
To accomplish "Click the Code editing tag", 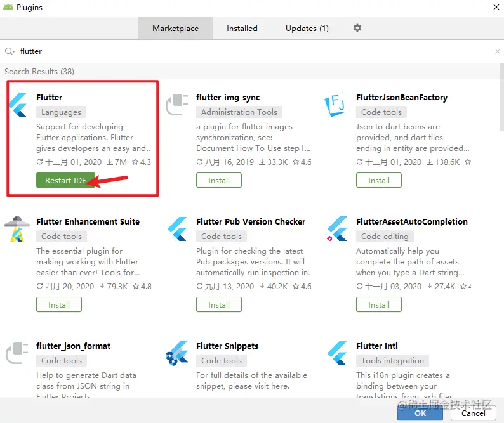I will 385,237.
